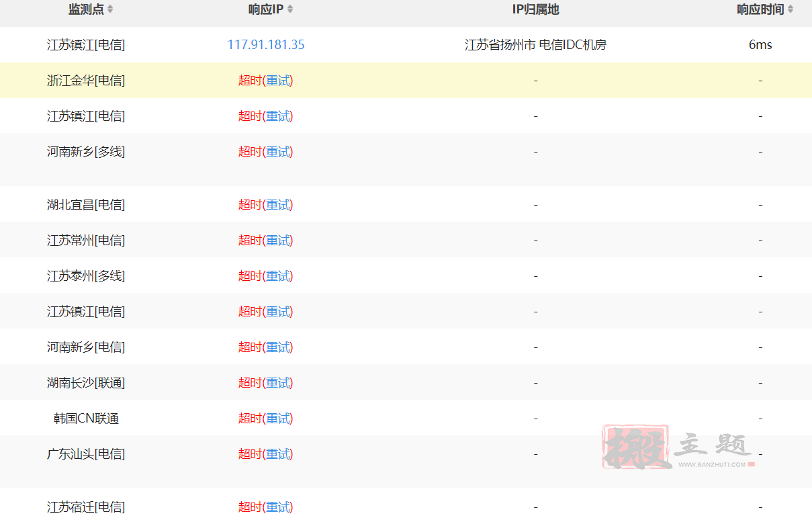This screenshot has height=520, width=812.
Task: Select the 浙江金华[电信] monitoring point name
Action: pos(86,81)
